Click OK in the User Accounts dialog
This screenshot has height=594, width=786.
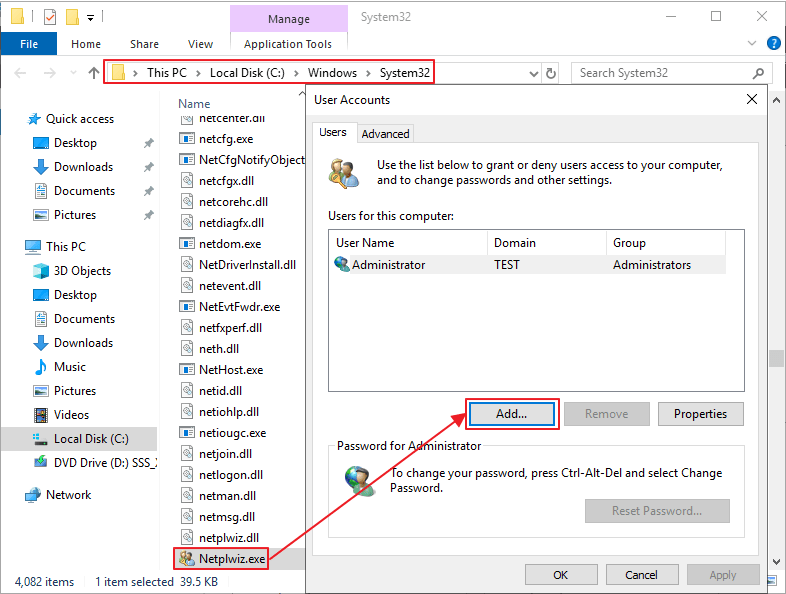(x=561, y=575)
